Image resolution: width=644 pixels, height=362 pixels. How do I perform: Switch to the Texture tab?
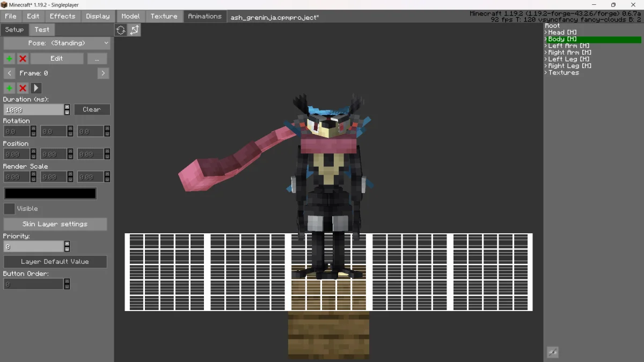click(x=164, y=16)
